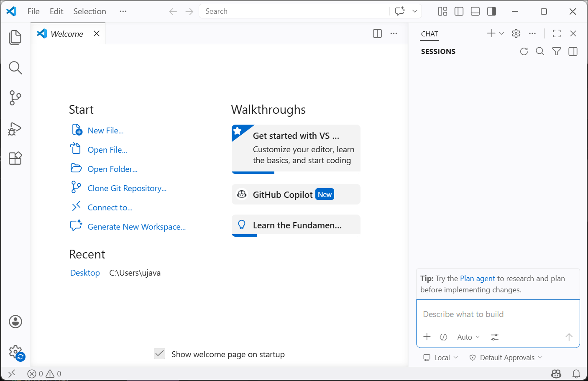Click Open File link

pos(107,150)
